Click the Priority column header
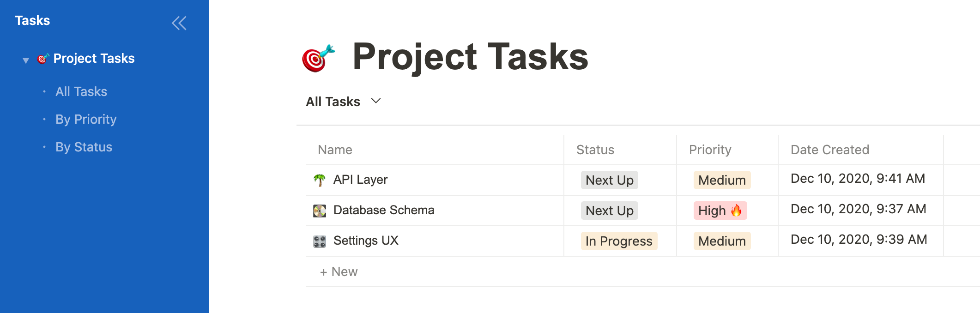980x313 pixels. pyautogui.click(x=710, y=150)
